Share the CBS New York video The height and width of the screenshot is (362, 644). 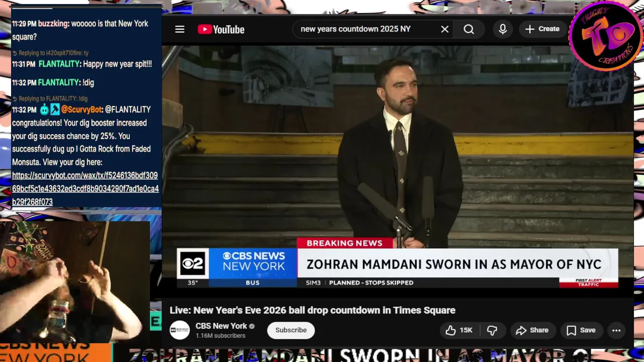(532, 330)
